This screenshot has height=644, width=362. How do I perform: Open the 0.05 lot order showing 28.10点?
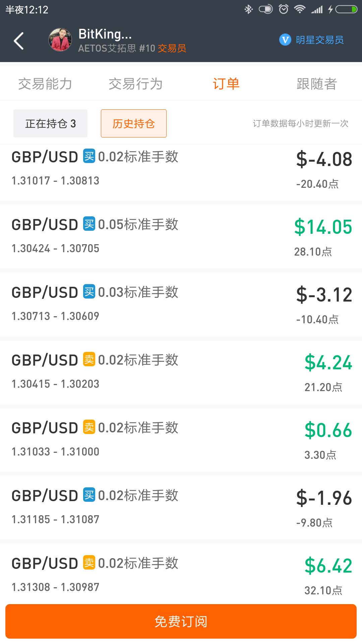181,237
